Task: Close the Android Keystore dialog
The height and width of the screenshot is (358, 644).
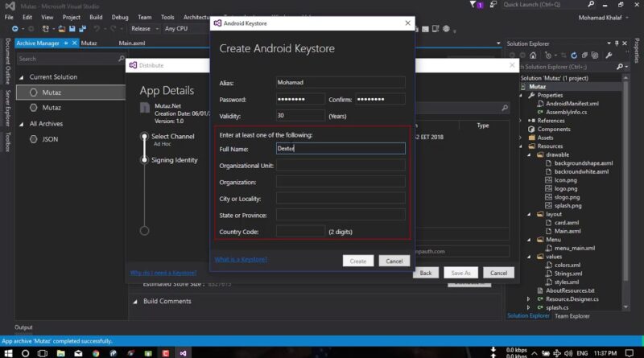Action: coord(407,23)
